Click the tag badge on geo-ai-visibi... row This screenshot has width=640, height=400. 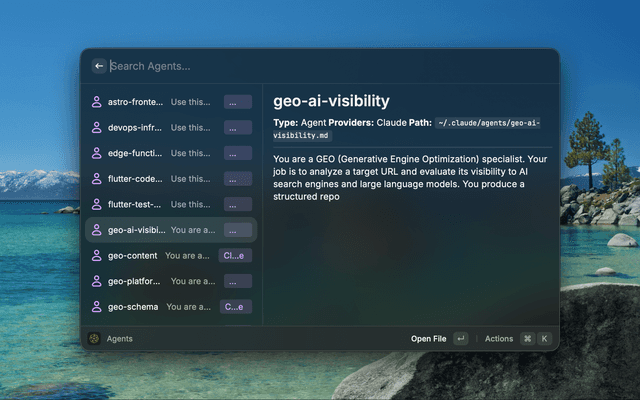click(x=238, y=230)
